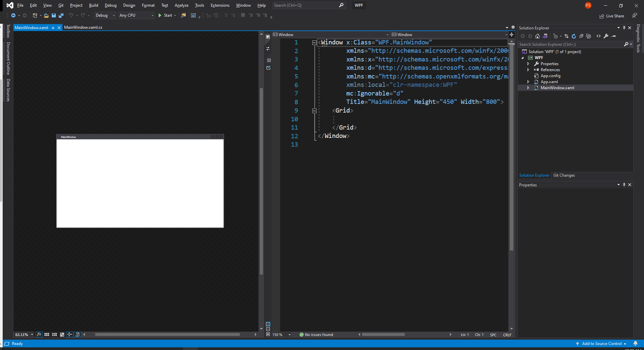Open the Any CPU platform dropdown

[137, 15]
